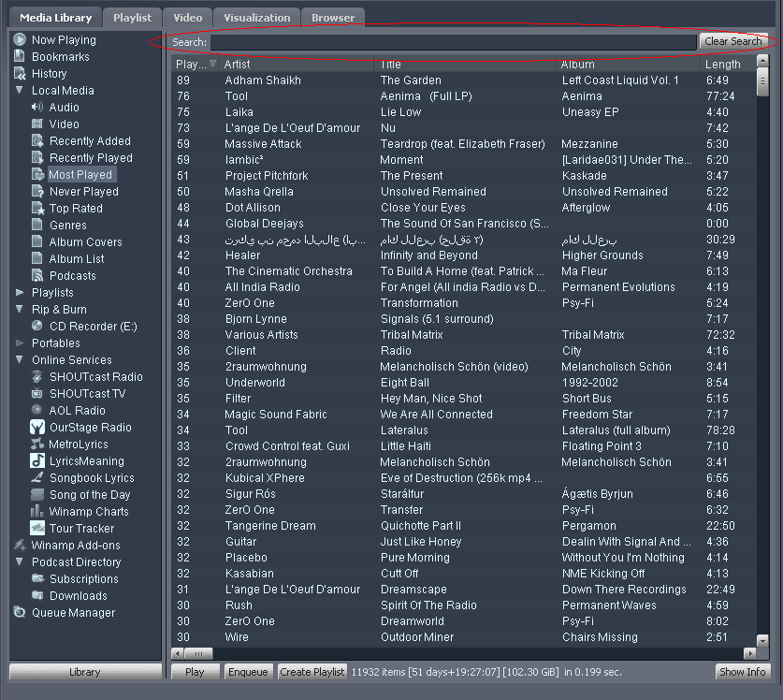
Task: Click the SHOUTcast Radio icon
Action: click(x=37, y=376)
